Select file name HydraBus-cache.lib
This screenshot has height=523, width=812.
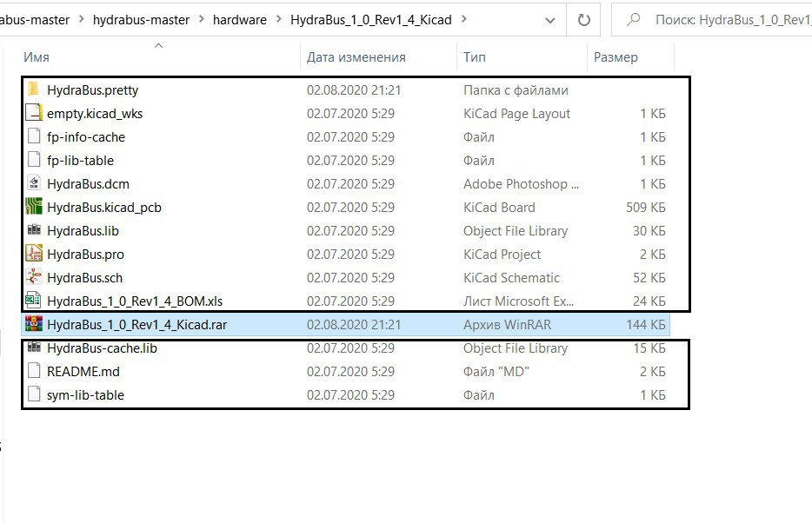tap(102, 348)
